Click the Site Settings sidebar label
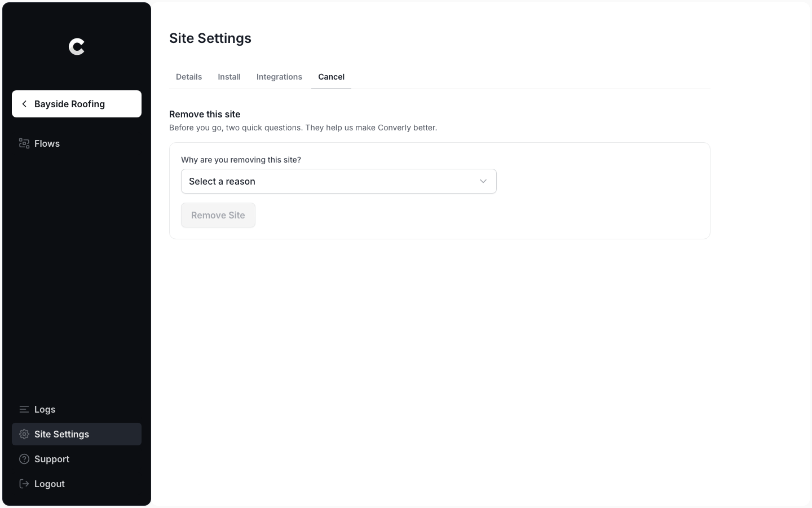The height and width of the screenshot is (508, 812). [x=61, y=434]
